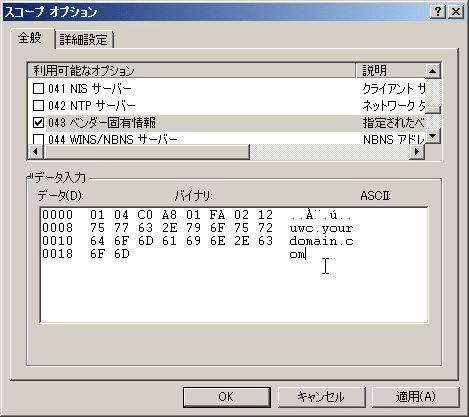
Task: Switch to the 詳細設定 tab
Action: [x=83, y=40]
